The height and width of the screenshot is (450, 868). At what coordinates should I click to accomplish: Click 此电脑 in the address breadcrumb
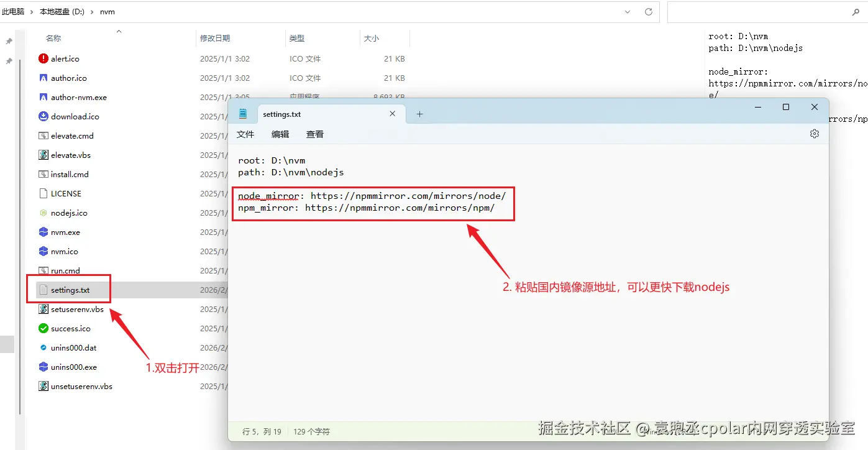pos(13,12)
